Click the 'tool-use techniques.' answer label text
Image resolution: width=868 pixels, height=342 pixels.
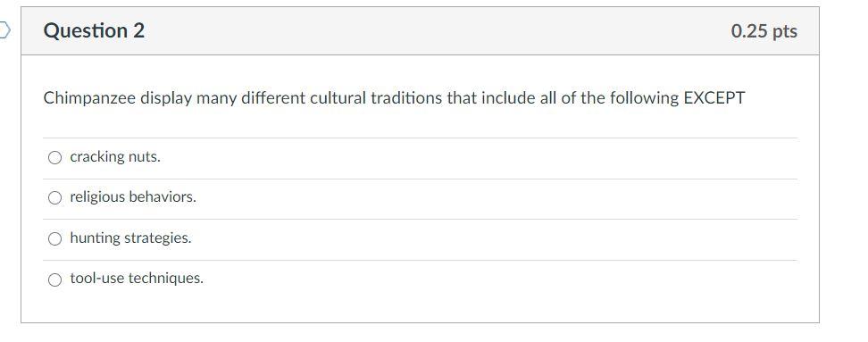137,279
